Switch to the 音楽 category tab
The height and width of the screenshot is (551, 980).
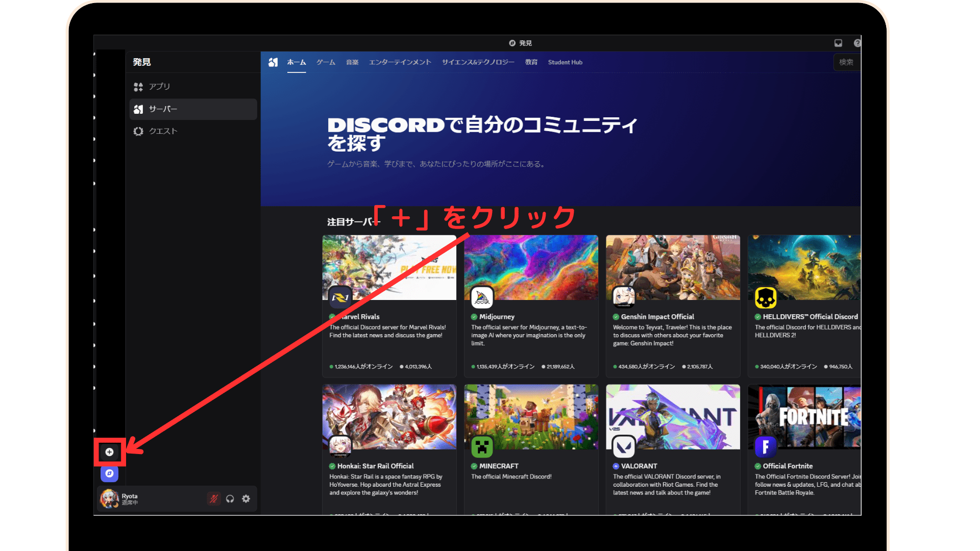click(352, 62)
